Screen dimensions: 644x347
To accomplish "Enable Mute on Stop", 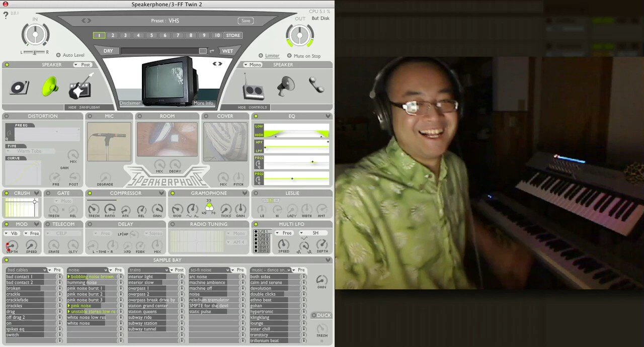I will pos(289,56).
